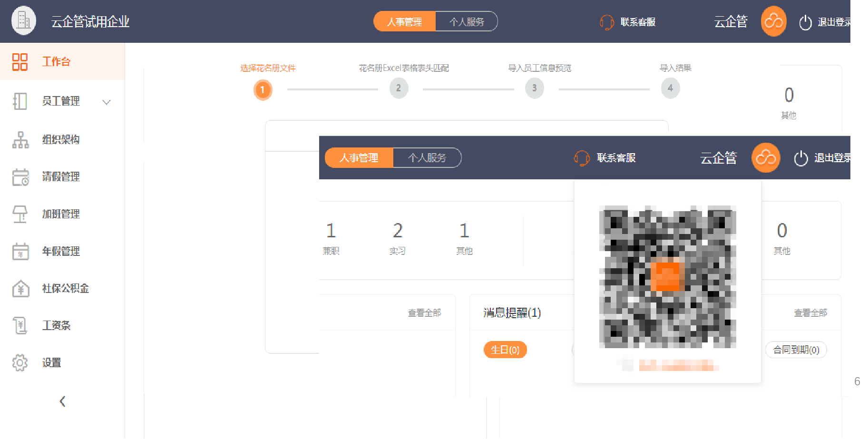Select the 合同到期(0) filter tag
This screenshot has height=439, width=868.
pos(796,350)
